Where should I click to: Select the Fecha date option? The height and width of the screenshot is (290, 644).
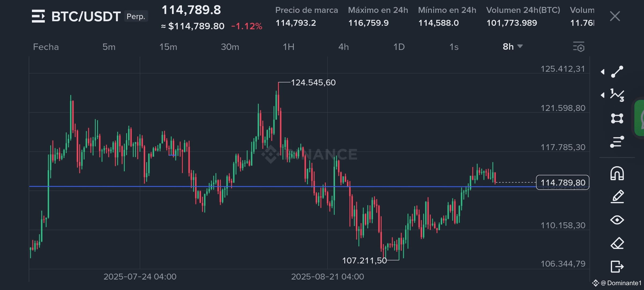tap(46, 47)
